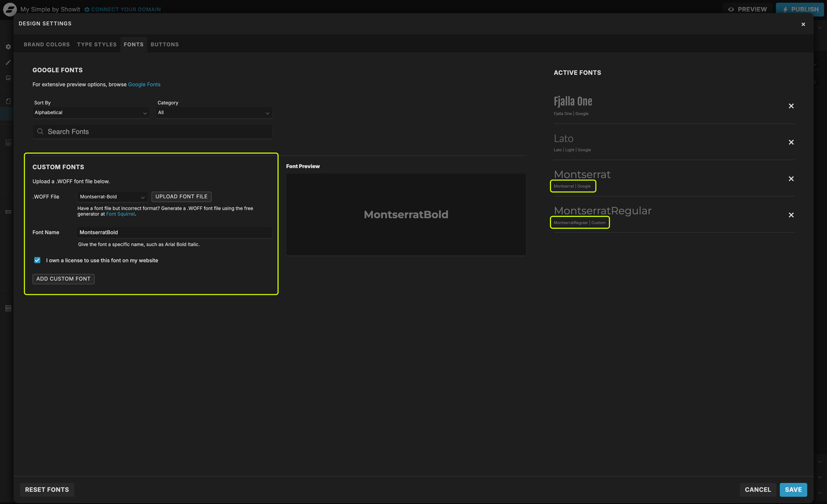
Task: Select the design pencil icon in sidebar
Action: tap(8, 62)
